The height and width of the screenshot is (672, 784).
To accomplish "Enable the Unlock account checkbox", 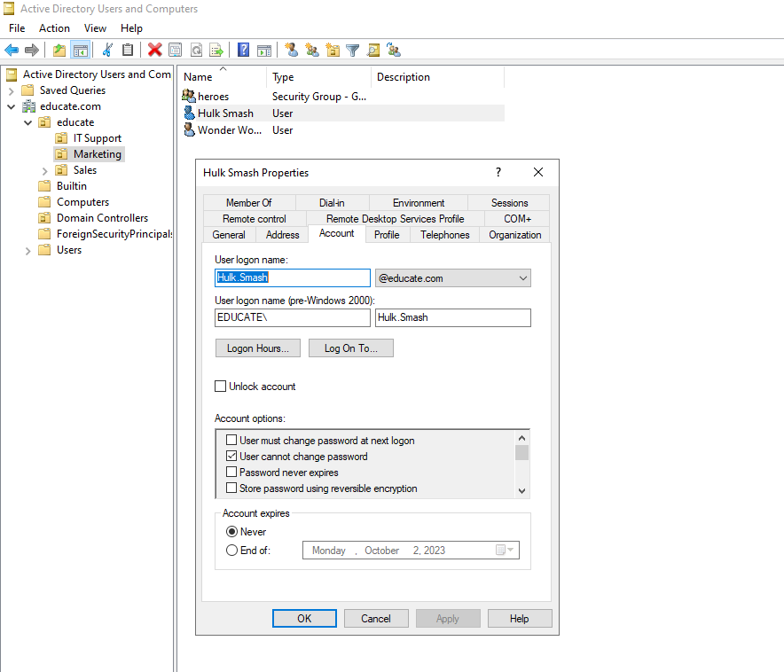I will [221, 386].
